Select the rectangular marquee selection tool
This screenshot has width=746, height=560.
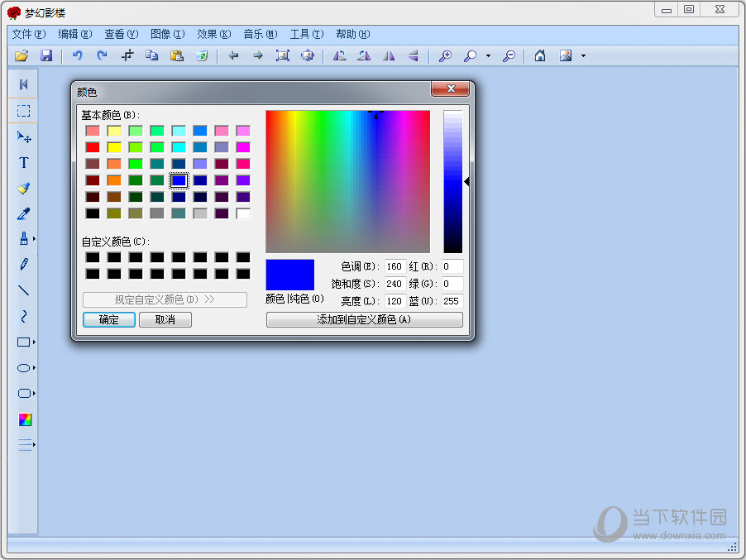click(x=23, y=111)
